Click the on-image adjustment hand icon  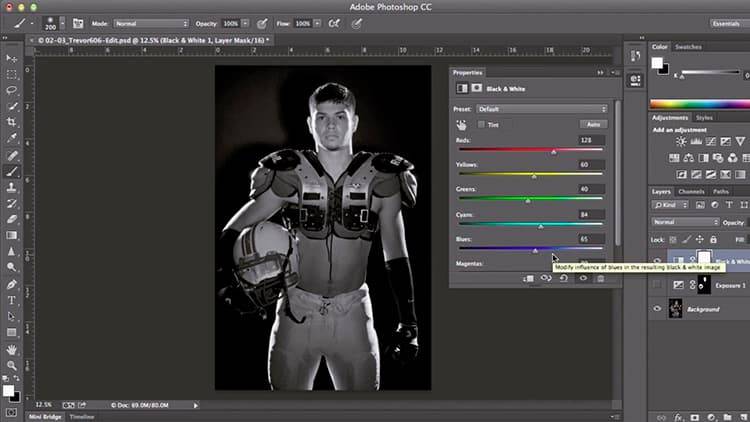(462, 124)
